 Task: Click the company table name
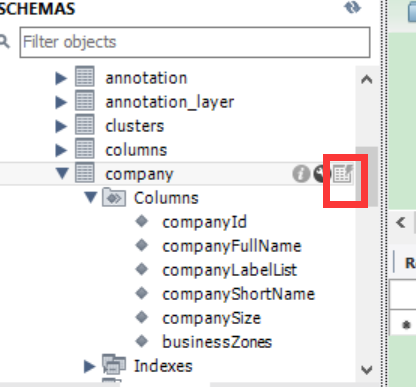click(x=139, y=174)
